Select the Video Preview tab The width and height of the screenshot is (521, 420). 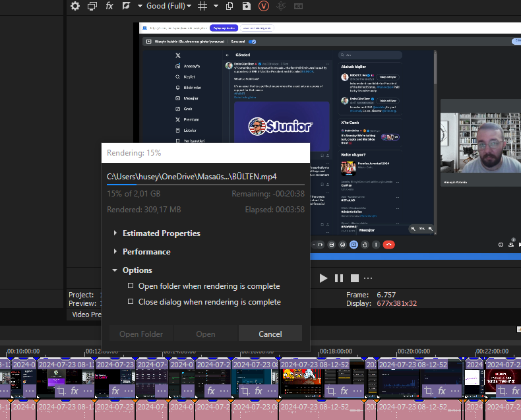point(86,315)
